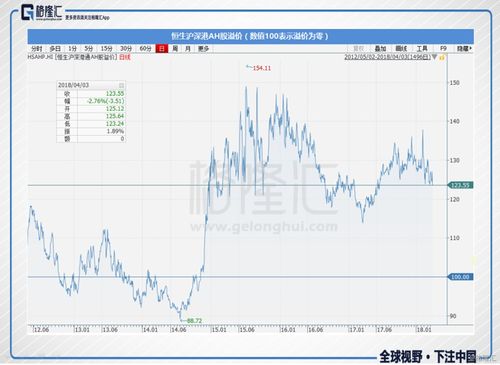Switch to the 分时 intraday tab
This screenshot has height=365, width=500.
pos(37,49)
